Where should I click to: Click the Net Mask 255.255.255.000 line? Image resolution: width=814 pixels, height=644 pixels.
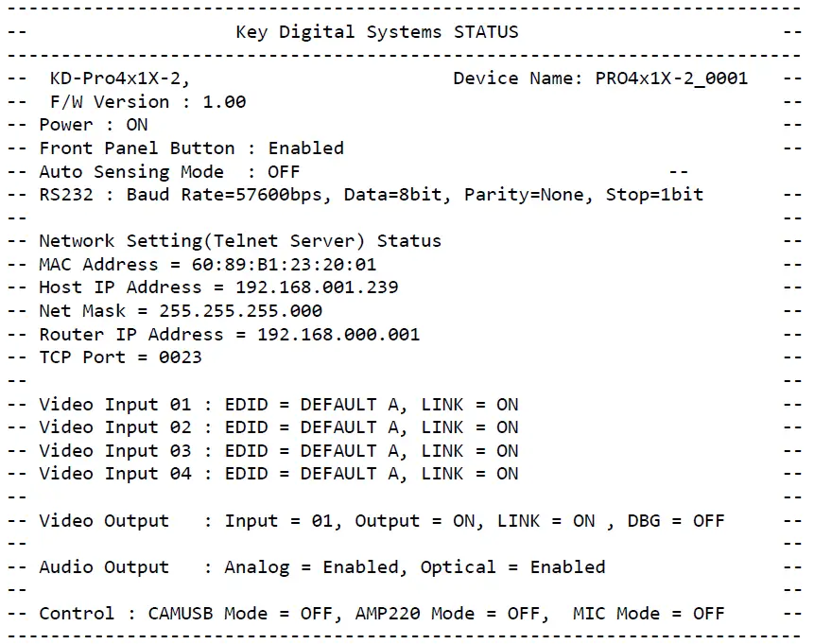pyautogui.click(x=180, y=311)
